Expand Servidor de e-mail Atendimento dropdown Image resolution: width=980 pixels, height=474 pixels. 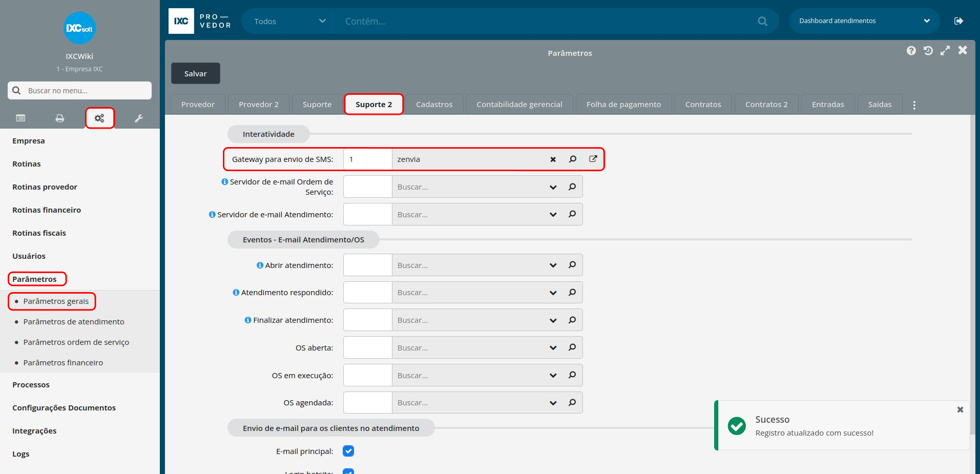[x=553, y=215]
